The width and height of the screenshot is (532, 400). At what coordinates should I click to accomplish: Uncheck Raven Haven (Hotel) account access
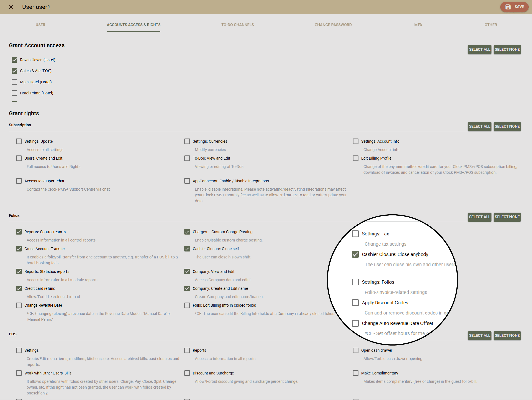[x=14, y=60]
